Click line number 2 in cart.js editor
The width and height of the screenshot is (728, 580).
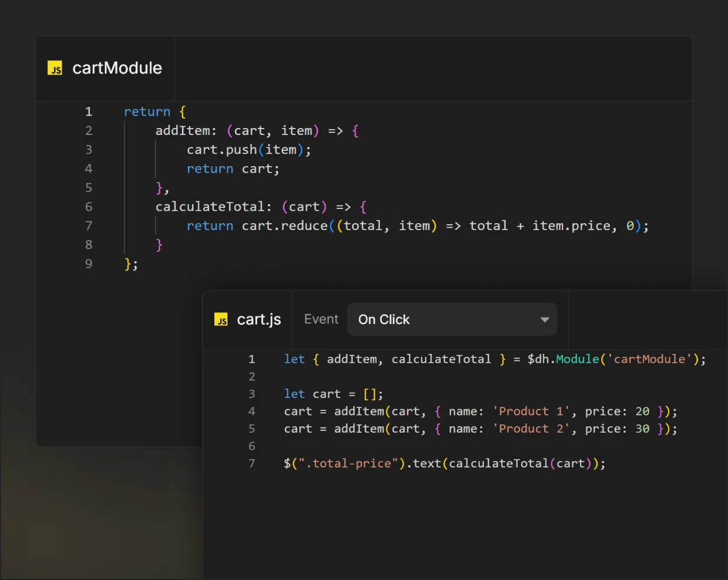point(252,376)
